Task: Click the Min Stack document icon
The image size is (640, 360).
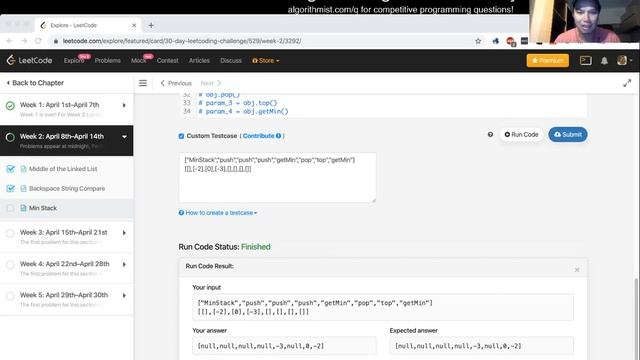Action: point(23,208)
